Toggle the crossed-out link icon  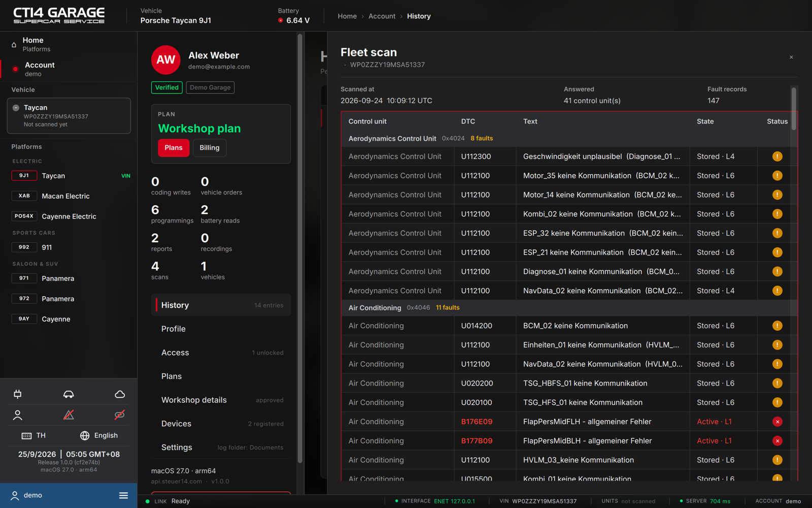click(120, 415)
